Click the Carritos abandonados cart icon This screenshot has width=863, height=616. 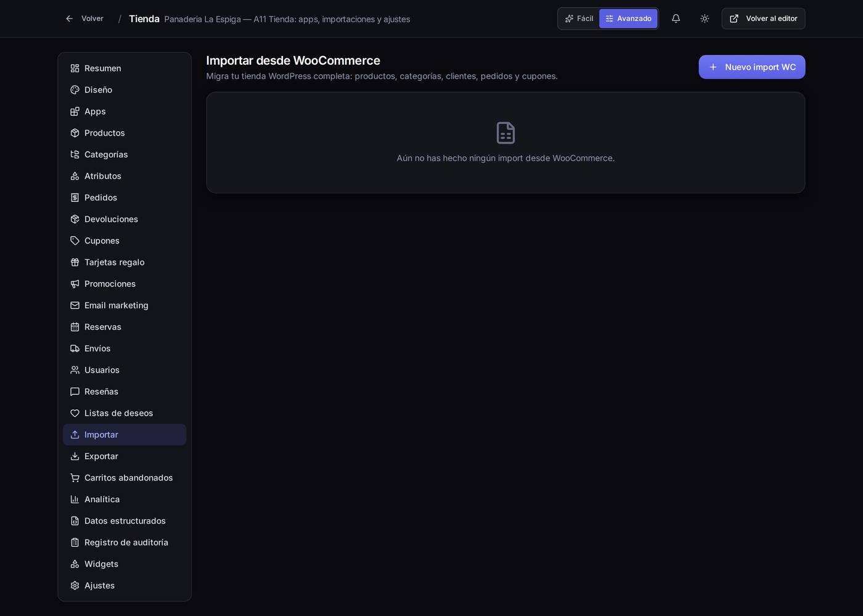[x=75, y=478]
